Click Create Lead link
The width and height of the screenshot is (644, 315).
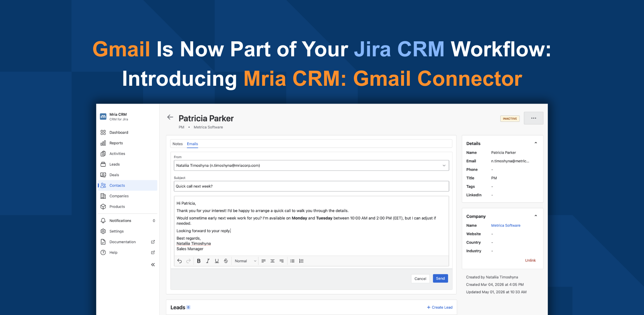[x=440, y=307]
